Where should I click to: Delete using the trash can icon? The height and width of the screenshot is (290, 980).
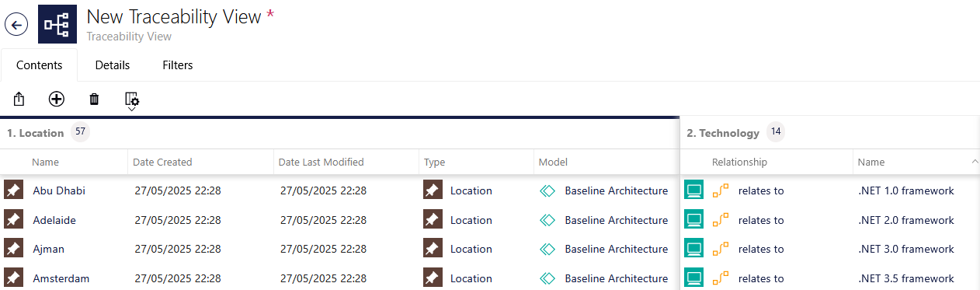(94, 99)
